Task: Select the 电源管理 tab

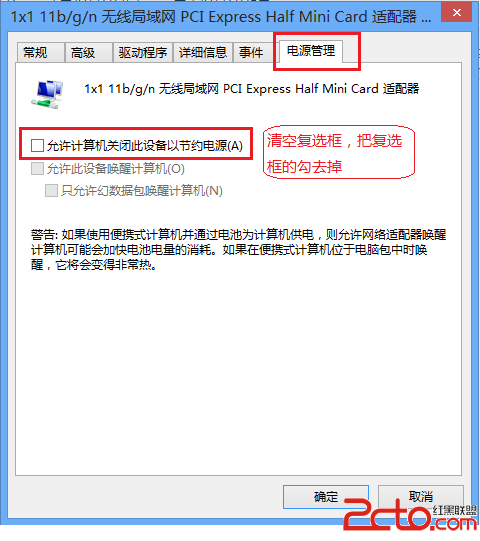Action: click(311, 51)
